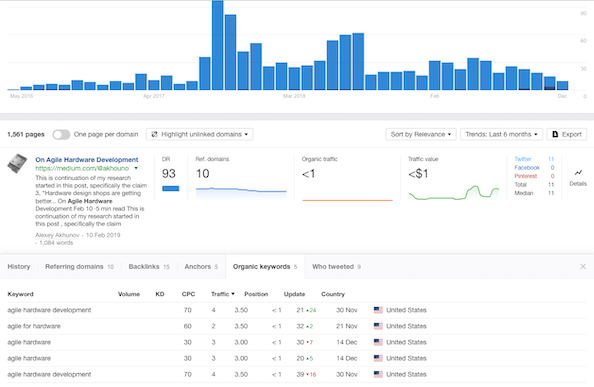Click the Twitter shares link

point(523,159)
